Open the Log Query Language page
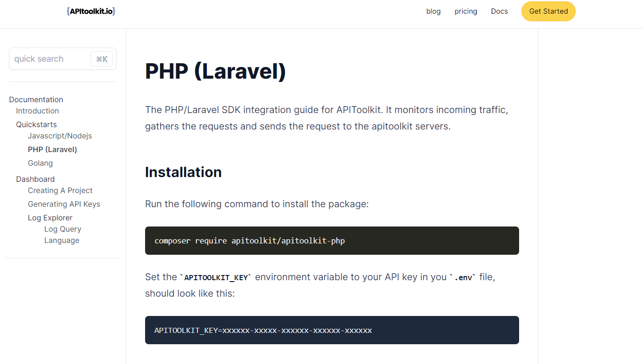The image size is (643, 364). (x=62, y=235)
